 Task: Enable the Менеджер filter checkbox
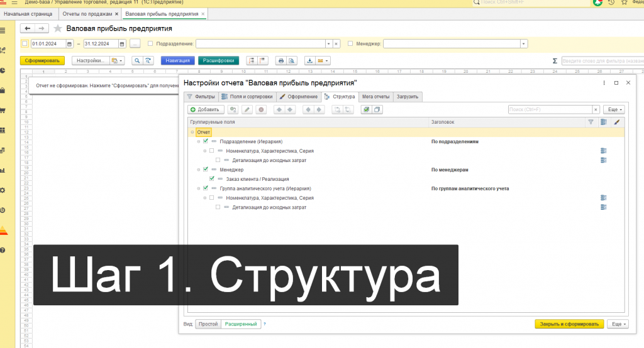tap(350, 43)
